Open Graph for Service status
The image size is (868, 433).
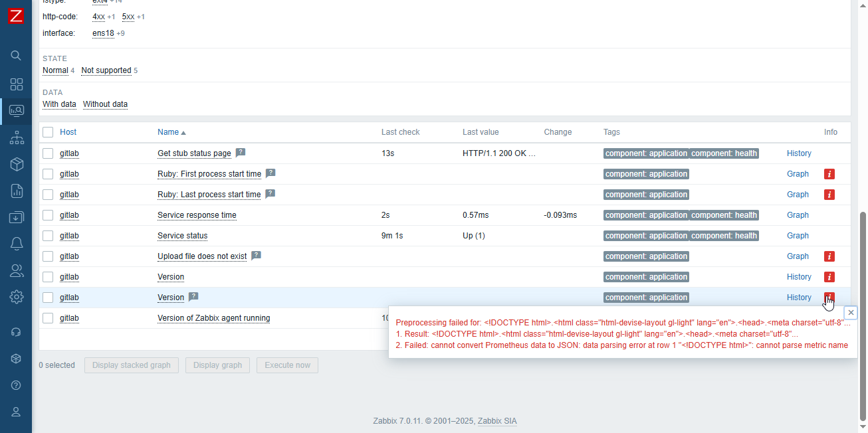point(798,236)
